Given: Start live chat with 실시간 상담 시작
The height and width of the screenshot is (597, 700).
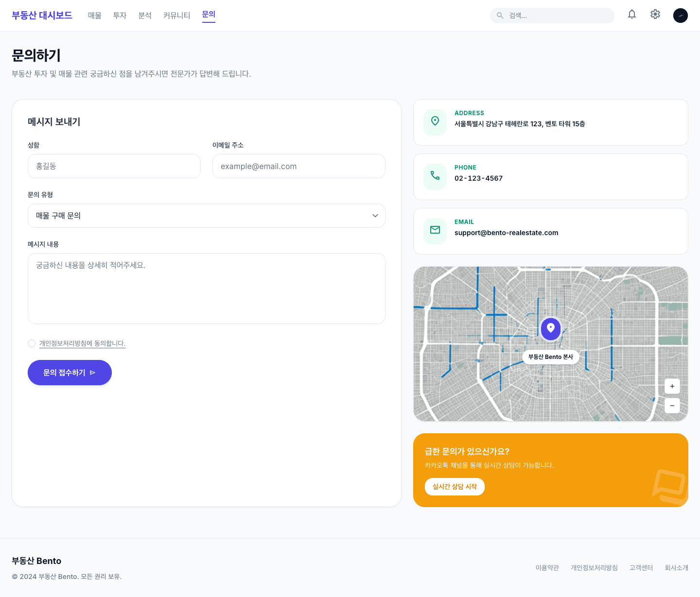Looking at the screenshot, I should coord(455,487).
